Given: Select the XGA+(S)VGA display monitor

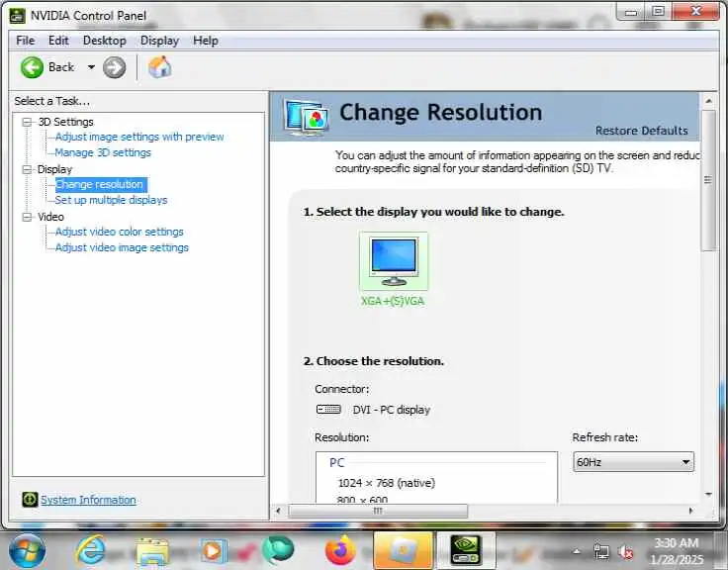Looking at the screenshot, I should pos(394,262).
